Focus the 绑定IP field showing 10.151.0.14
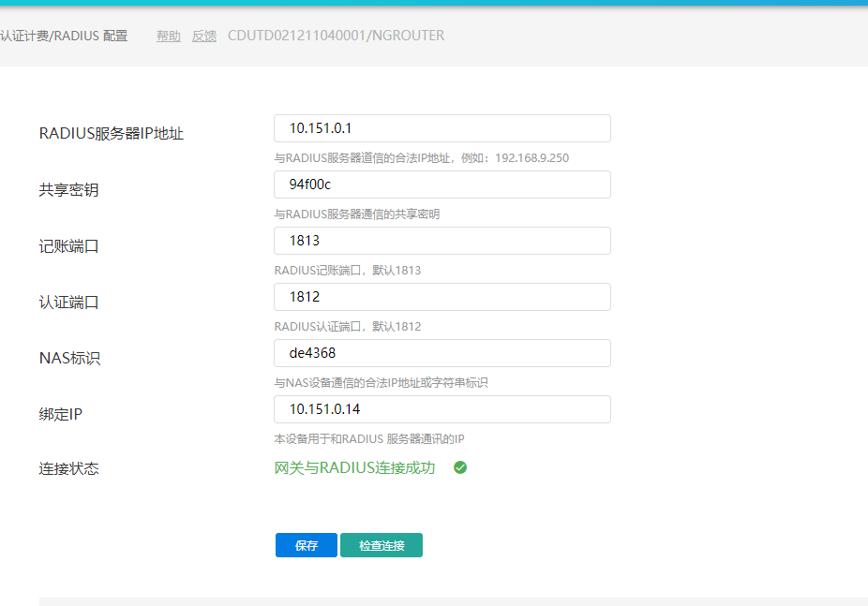This screenshot has height=606, width=868. click(x=442, y=409)
